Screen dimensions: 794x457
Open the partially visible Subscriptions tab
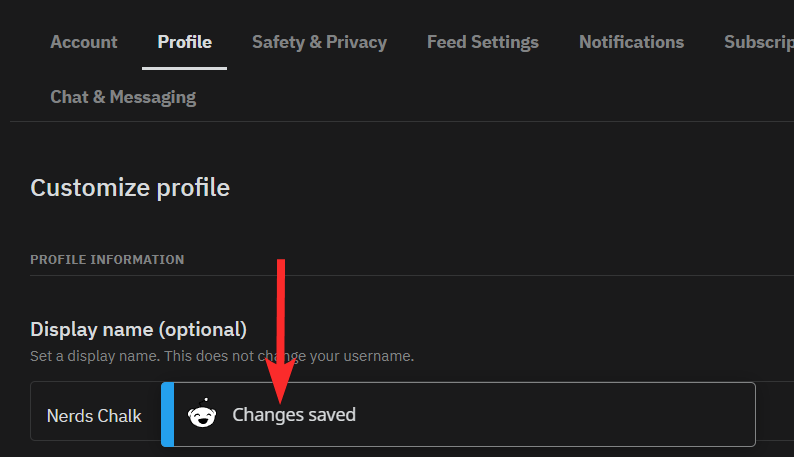click(x=758, y=42)
